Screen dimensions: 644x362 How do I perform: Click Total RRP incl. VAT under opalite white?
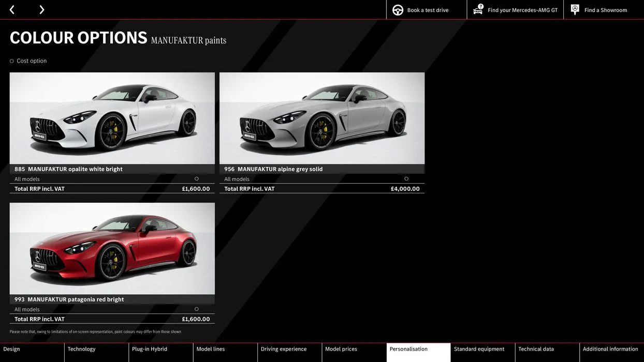tap(39, 189)
